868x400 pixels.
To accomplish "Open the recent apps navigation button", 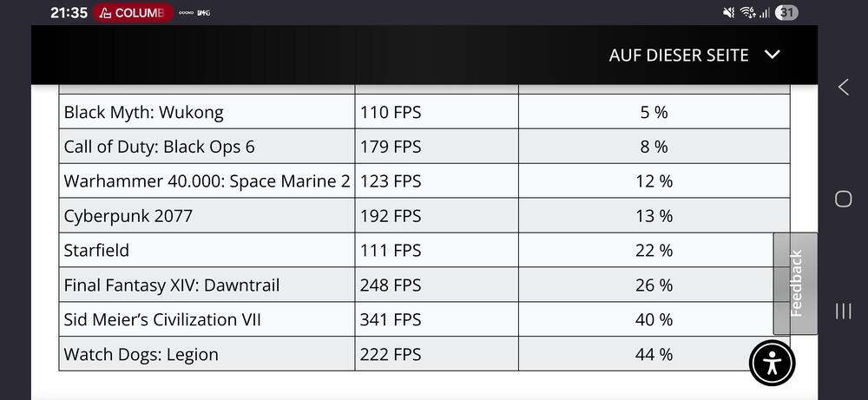I will point(843,311).
